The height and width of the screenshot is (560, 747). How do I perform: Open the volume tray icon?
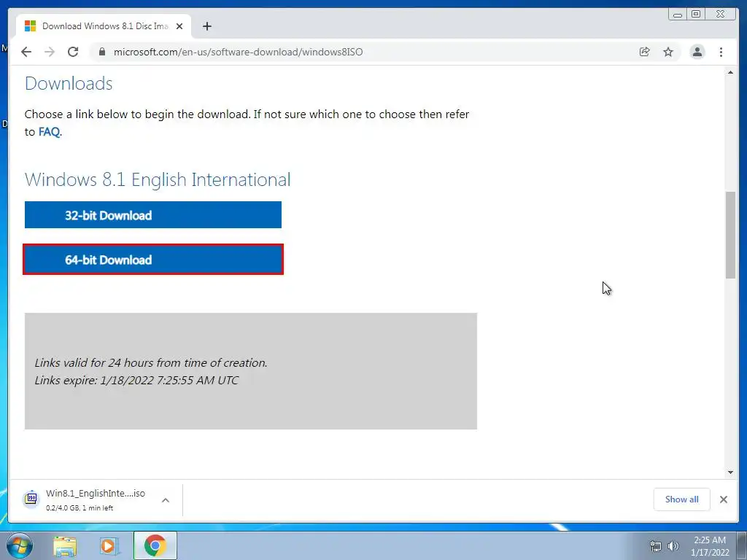pos(673,546)
